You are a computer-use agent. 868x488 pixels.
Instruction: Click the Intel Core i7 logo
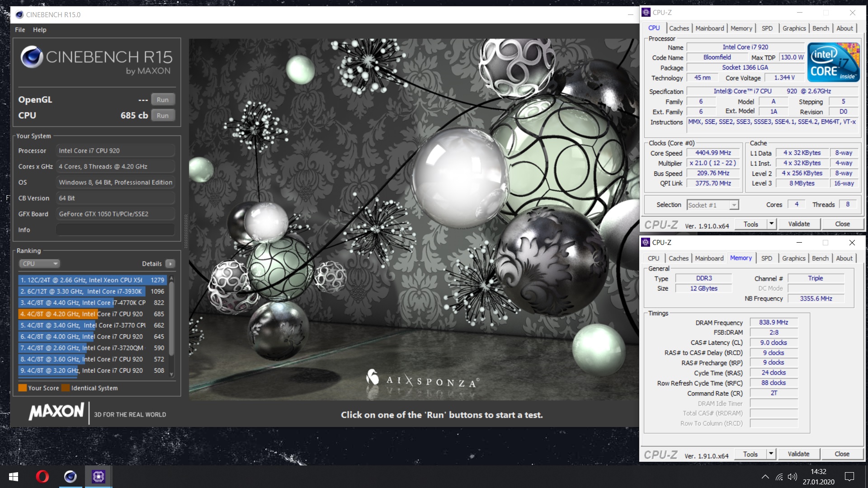833,62
